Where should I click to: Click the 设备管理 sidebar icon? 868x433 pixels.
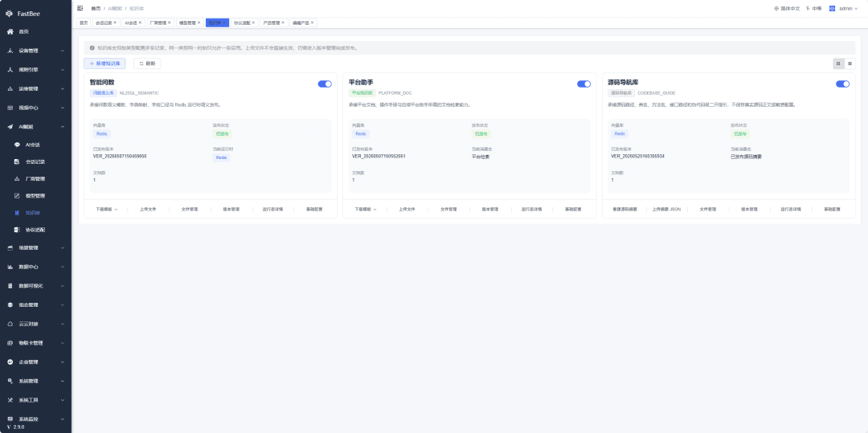[10, 51]
